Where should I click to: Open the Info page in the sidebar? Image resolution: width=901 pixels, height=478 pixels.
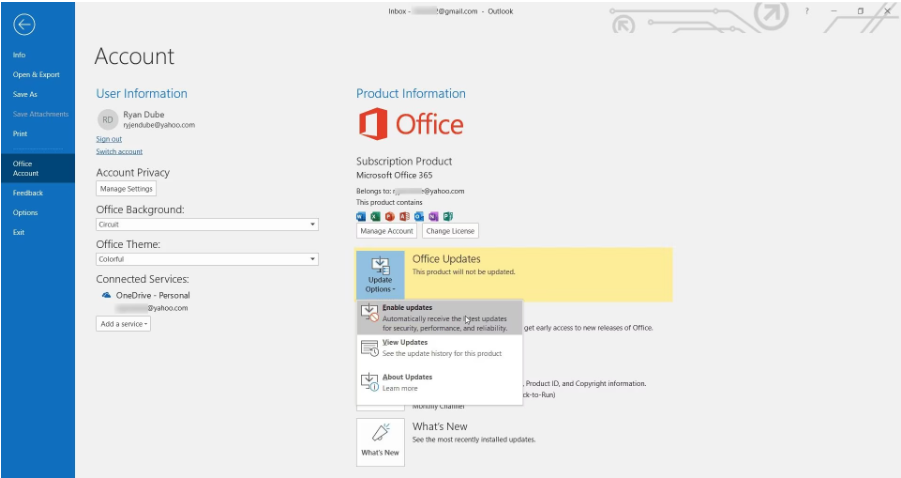[19, 55]
